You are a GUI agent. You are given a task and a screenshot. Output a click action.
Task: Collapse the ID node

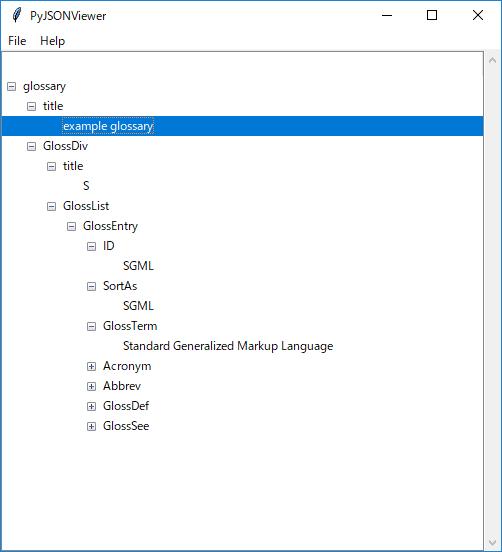(x=92, y=246)
